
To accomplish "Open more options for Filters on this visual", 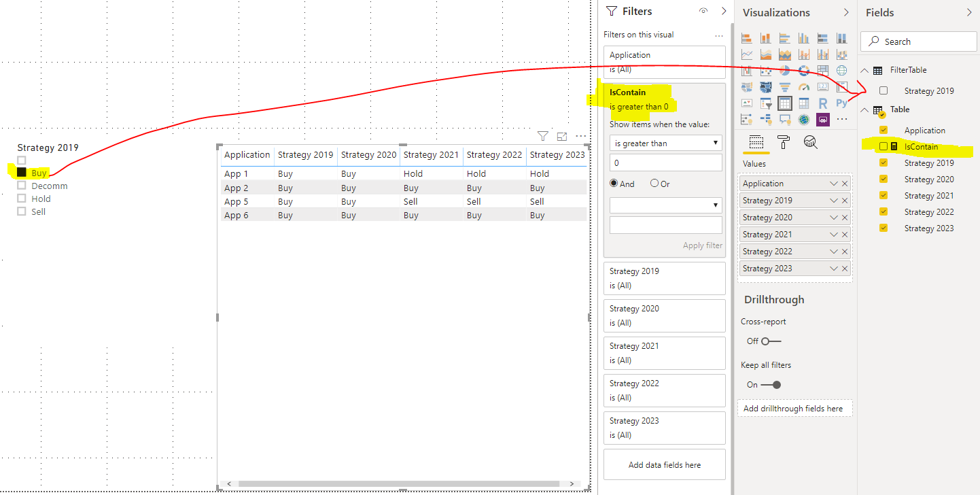I will click(719, 35).
